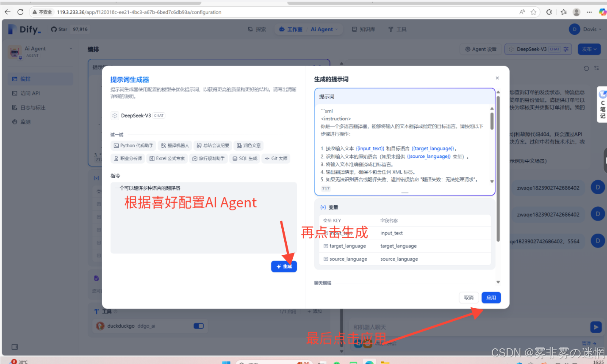
Task: Click the duckduckgo tool icon
Action: 100,326
